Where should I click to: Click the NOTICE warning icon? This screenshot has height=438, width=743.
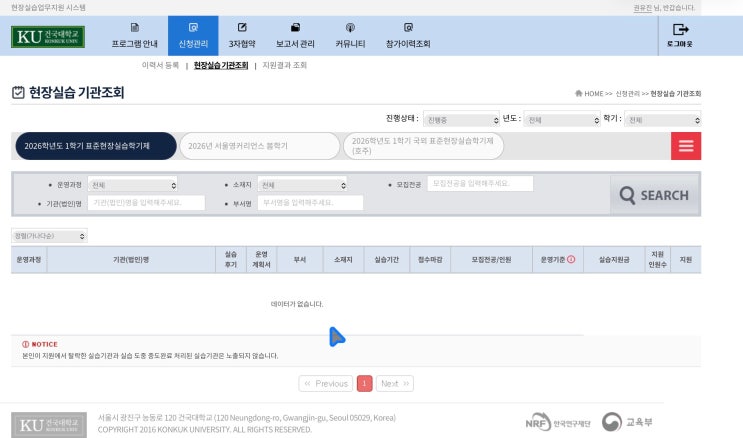pos(26,344)
